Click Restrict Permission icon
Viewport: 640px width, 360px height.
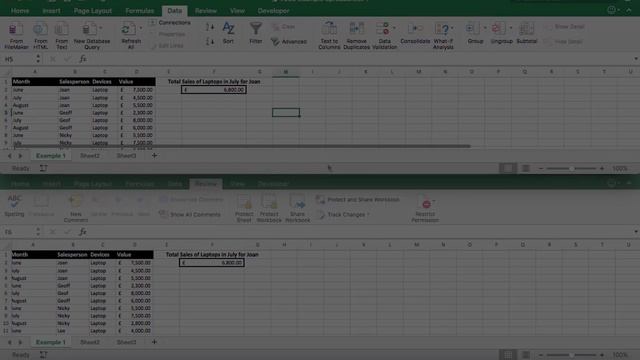tap(425, 208)
